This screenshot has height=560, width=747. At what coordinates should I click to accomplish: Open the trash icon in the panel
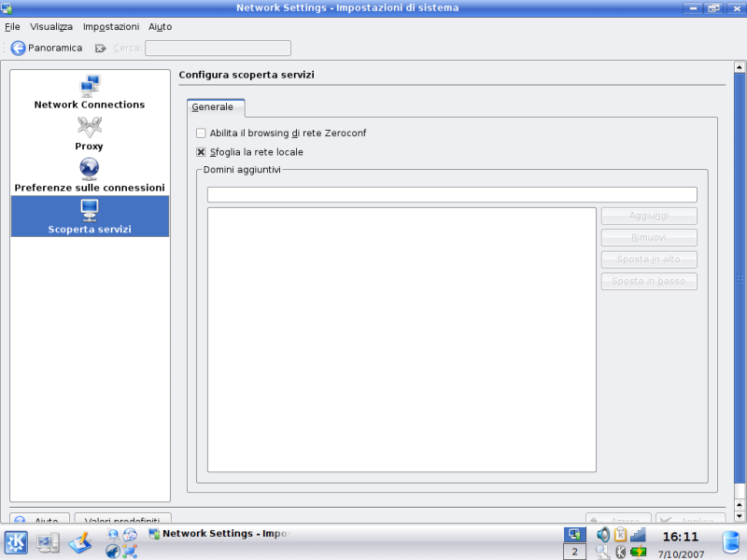[x=731, y=541]
